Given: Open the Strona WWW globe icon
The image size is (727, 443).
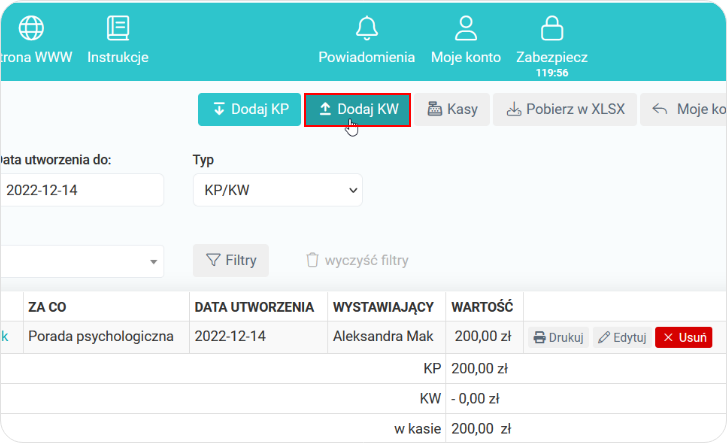Looking at the screenshot, I should [31, 28].
